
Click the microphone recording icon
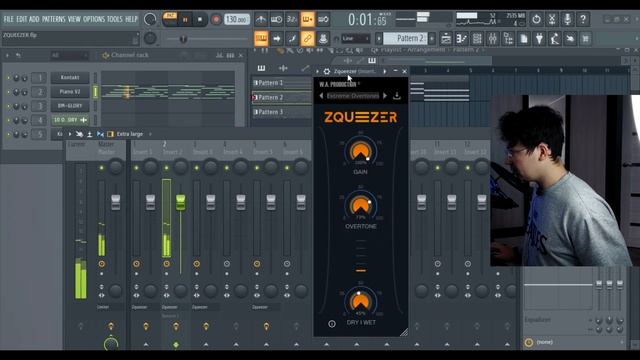pyautogui.click(x=567, y=19)
